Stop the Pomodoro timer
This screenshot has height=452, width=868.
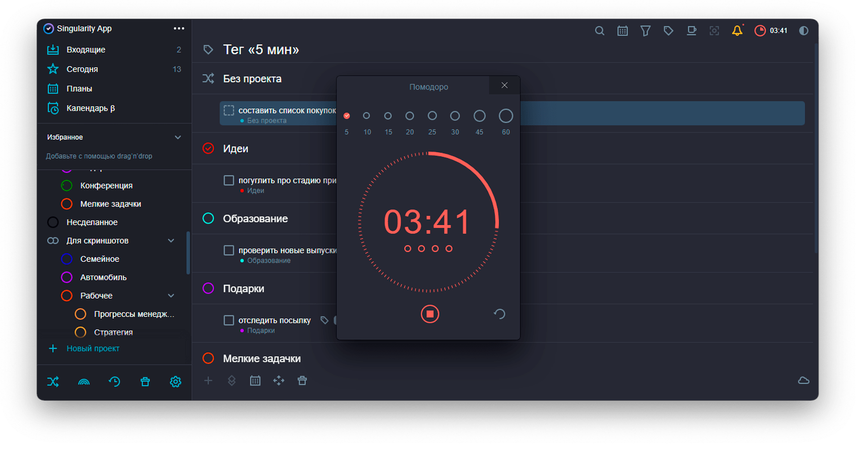(x=429, y=314)
